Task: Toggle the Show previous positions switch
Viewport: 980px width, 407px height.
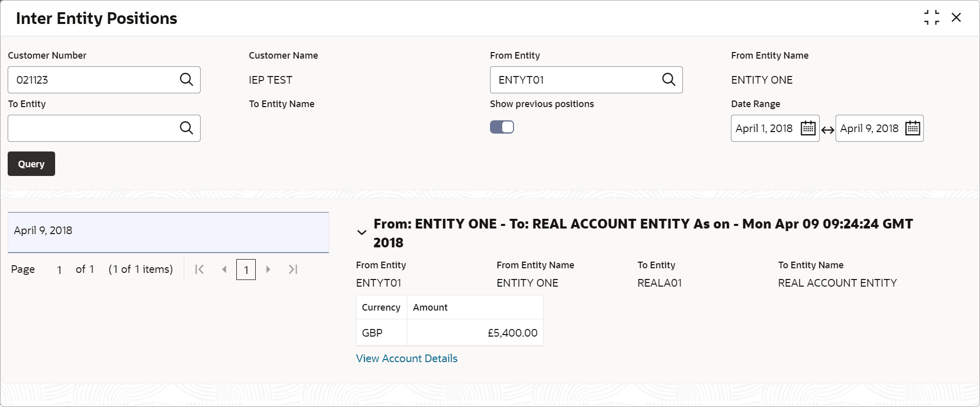Action: tap(502, 127)
